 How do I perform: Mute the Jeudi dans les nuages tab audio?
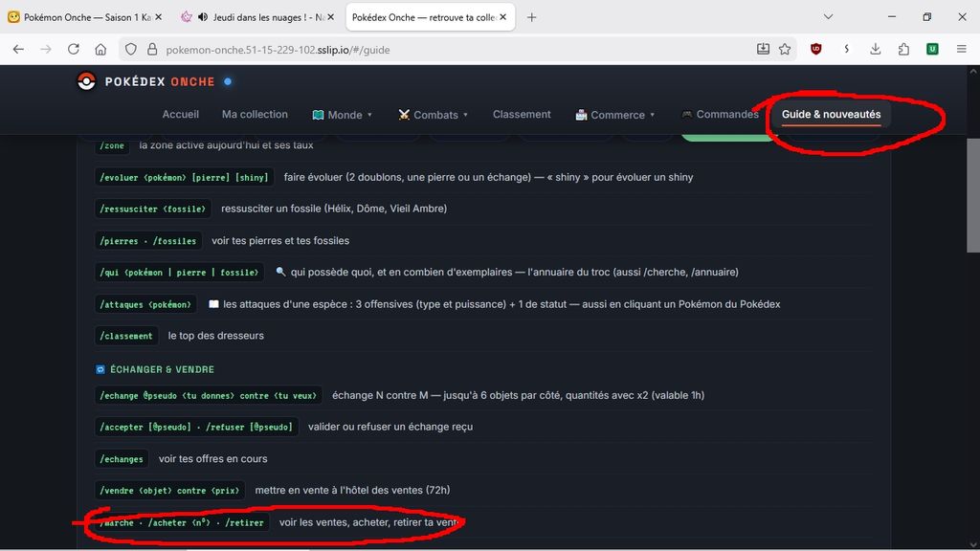point(203,17)
